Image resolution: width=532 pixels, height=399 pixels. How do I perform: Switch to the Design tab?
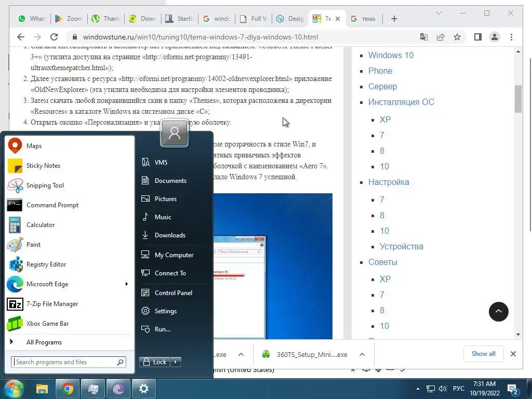[290, 19]
